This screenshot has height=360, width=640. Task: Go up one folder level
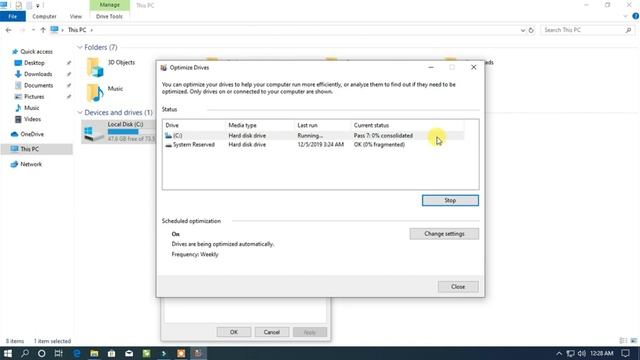pyautogui.click(x=42, y=30)
